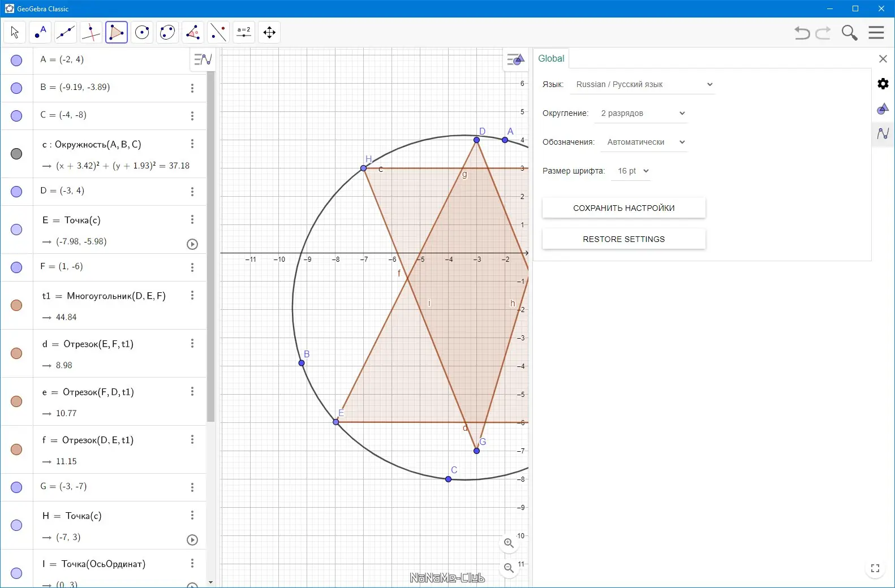Image resolution: width=895 pixels, height=588 pixels.
Task: Select the Slider a=2 tool
Action: pos(244,32)
